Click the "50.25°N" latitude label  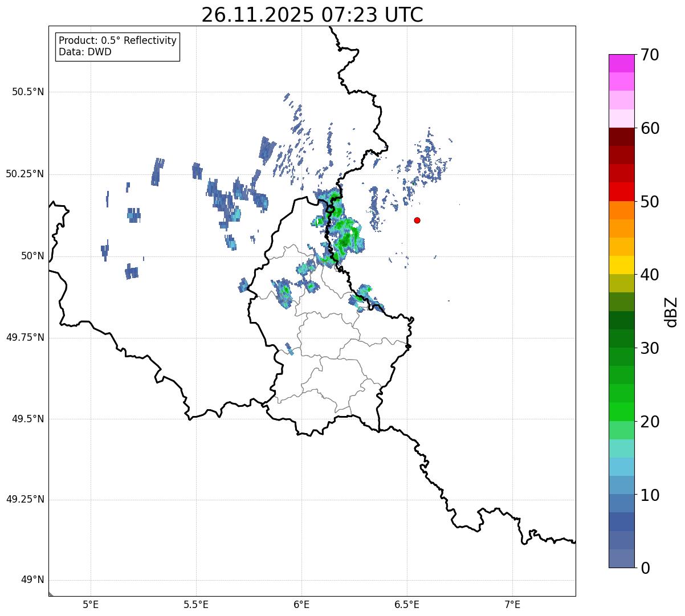pyautogui.click(x=25, y=174)
